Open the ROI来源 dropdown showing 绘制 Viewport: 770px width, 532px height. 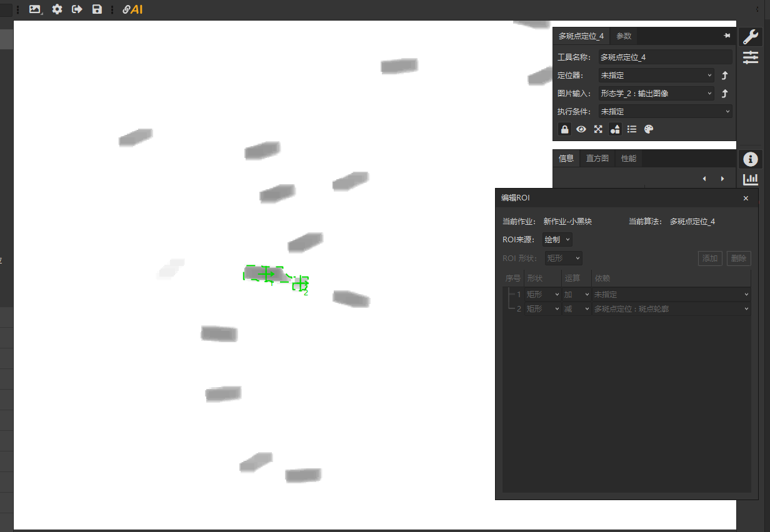click(557, 240)
